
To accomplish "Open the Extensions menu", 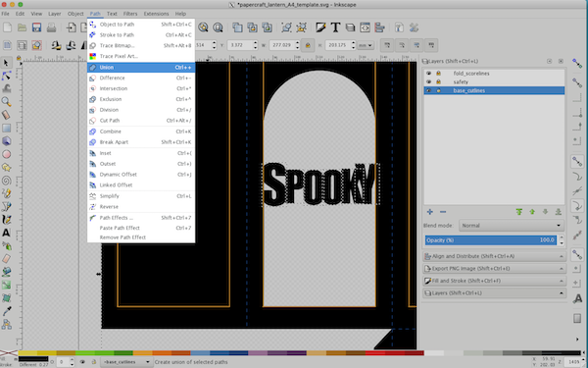I will tap(156, 14).
